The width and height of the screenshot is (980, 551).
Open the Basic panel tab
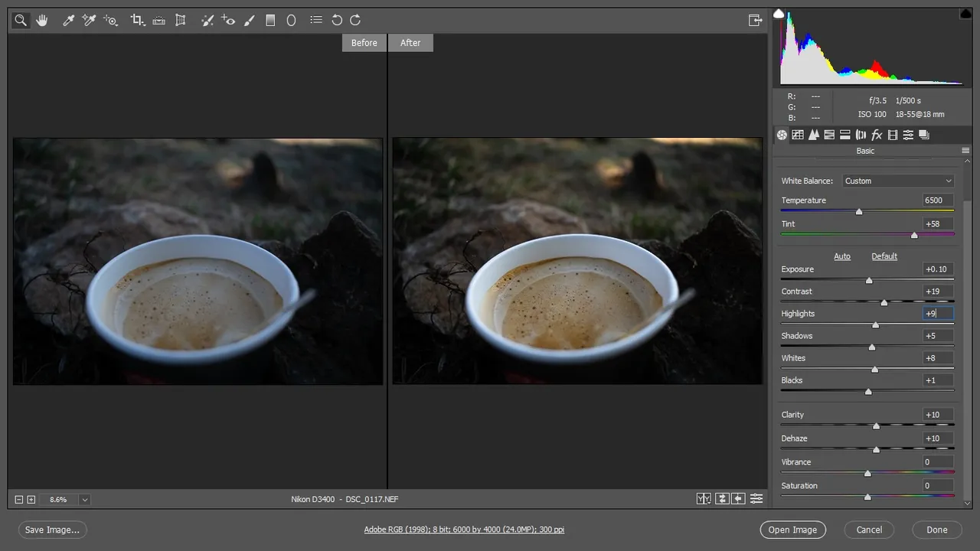coord(782,135)
